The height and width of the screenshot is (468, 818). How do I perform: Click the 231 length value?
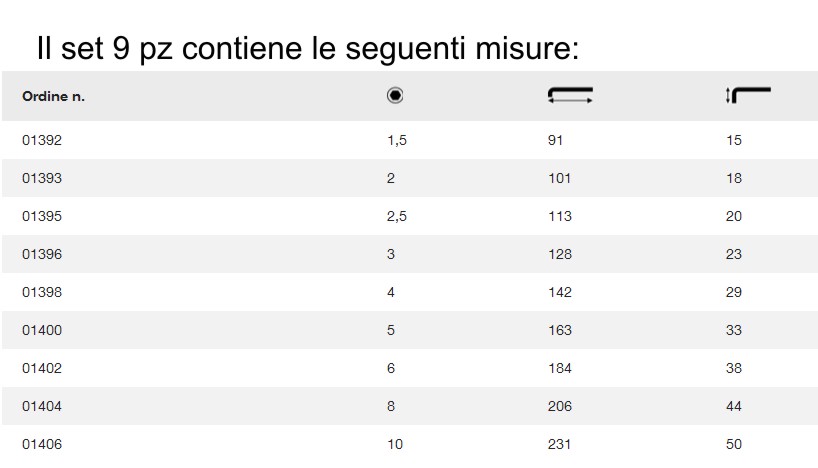[560, 444]
